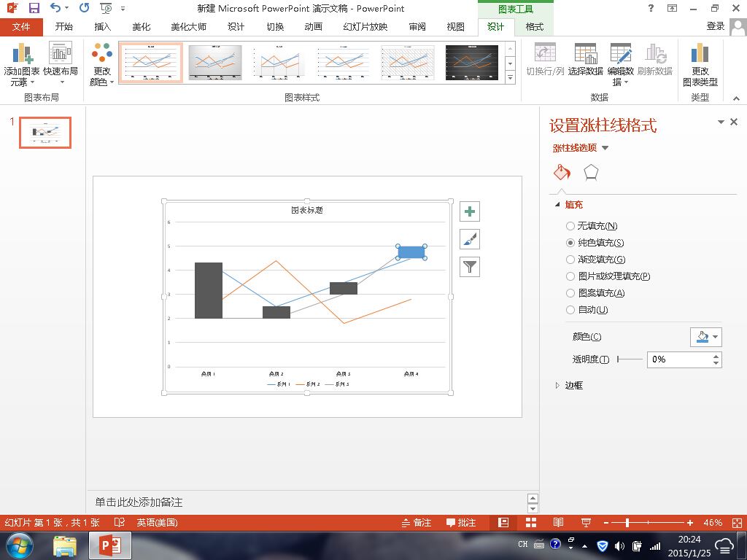
Task: Click Select Data icon
Action: pyautogui.click(x=586, y=60)
